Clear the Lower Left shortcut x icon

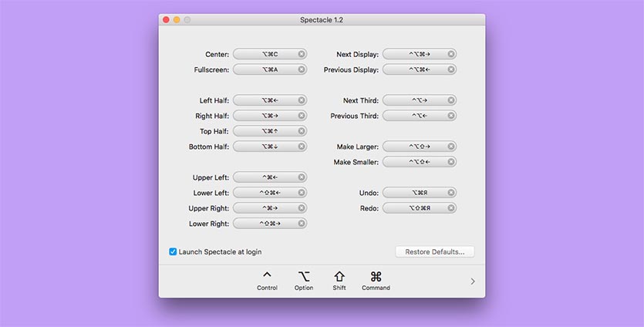pos(302,193)
